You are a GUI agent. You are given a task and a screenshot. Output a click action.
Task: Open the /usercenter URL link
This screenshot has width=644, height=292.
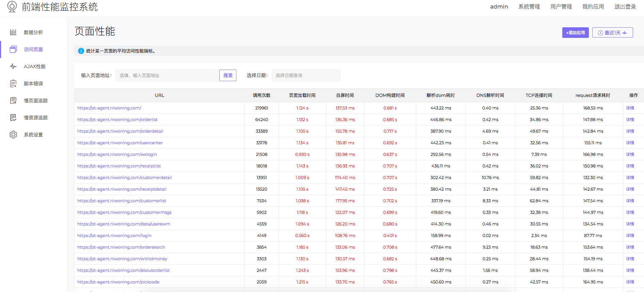[x=120, y=143]
